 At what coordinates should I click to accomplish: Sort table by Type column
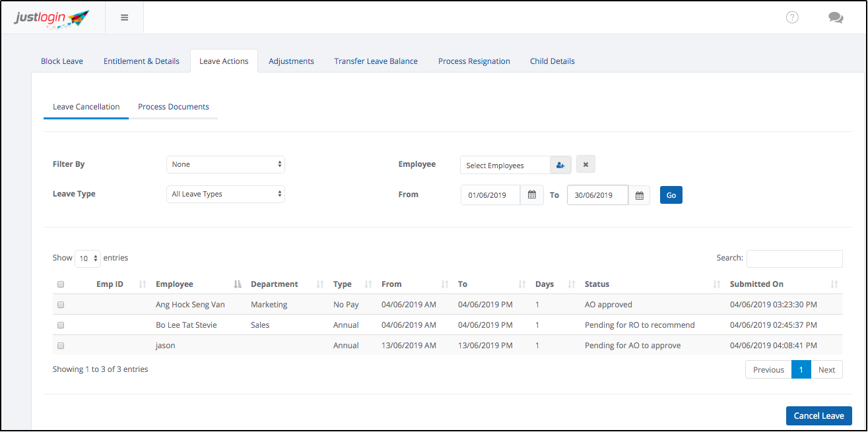click(x=368, y=284)
